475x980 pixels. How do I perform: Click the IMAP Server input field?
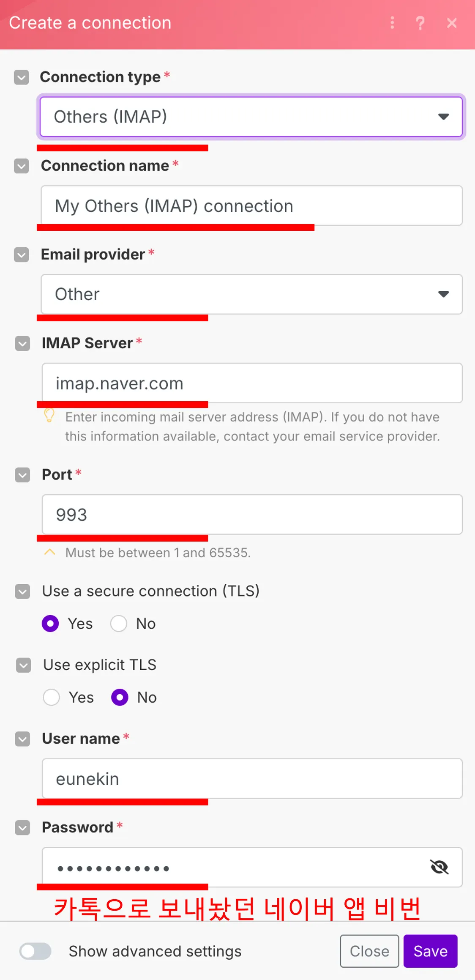[x=252, y=383]
